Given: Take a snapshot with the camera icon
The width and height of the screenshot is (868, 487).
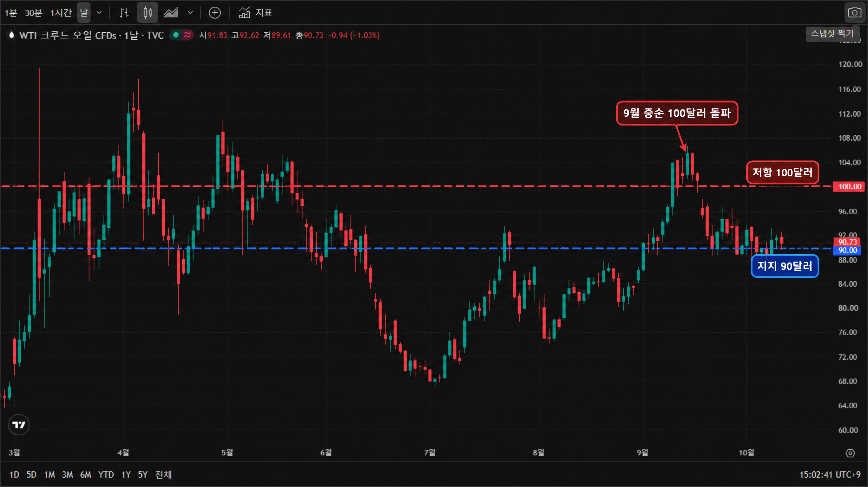Looking at the screenshot, I should pos(855,13).
